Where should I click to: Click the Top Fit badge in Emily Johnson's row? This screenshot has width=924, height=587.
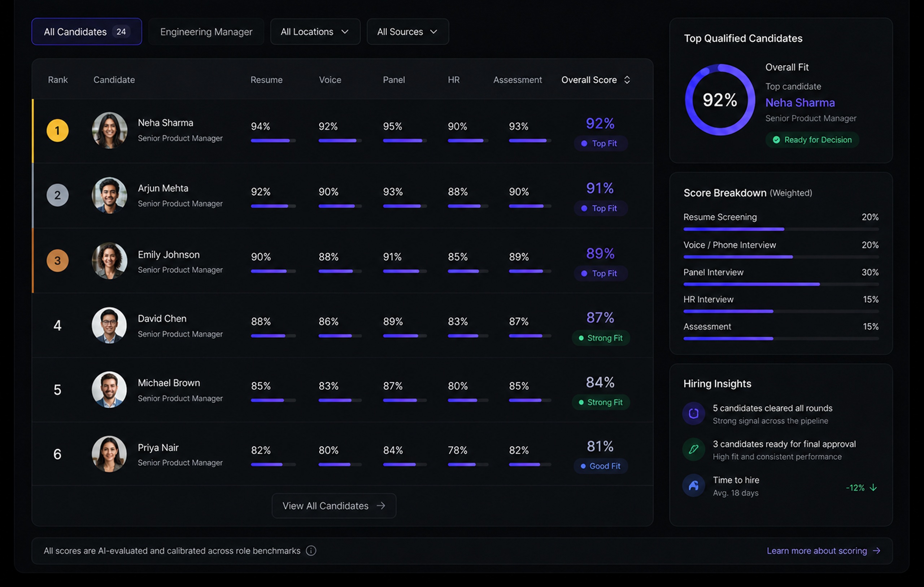601,273
